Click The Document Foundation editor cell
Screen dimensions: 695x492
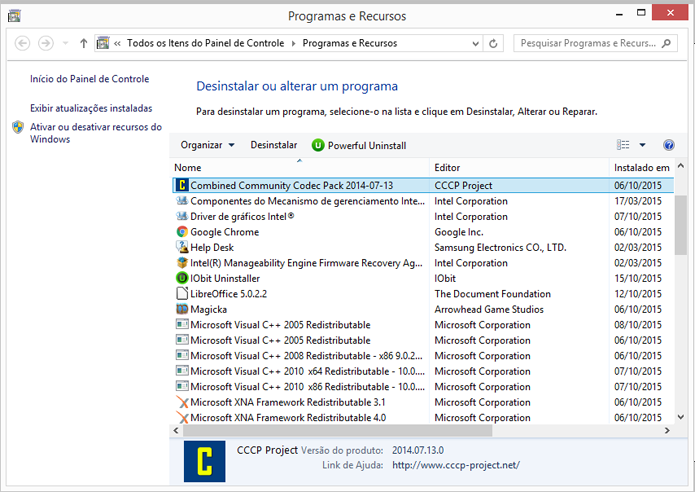pos(492,294)
